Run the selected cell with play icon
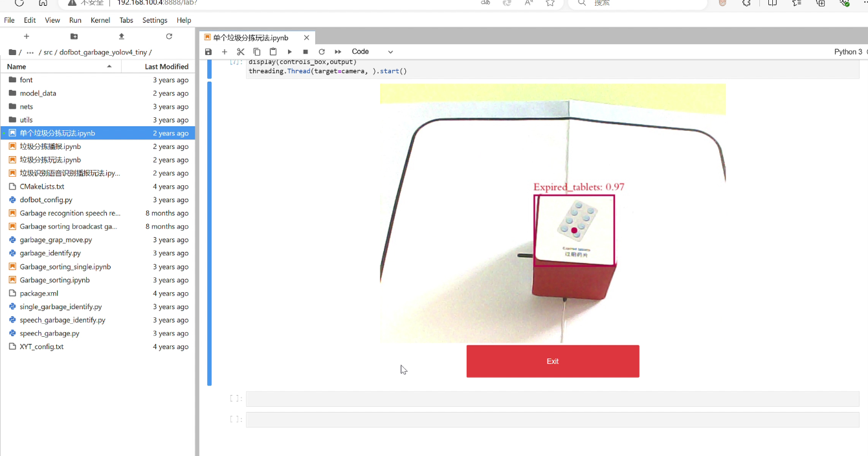The image size is (868, 456). pos(289,52)
